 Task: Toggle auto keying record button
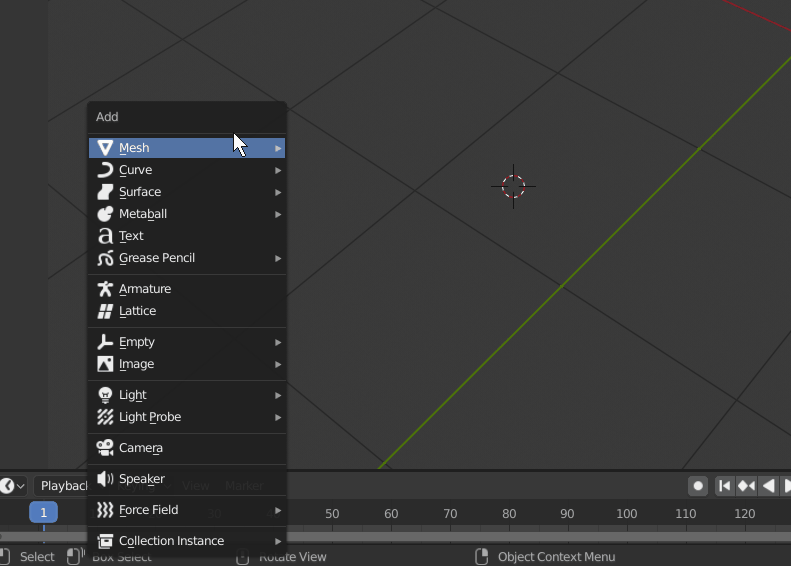pos(698,486)
